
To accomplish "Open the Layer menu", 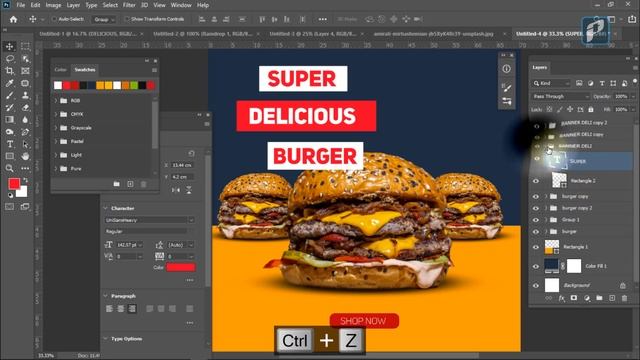I will 73,5.
